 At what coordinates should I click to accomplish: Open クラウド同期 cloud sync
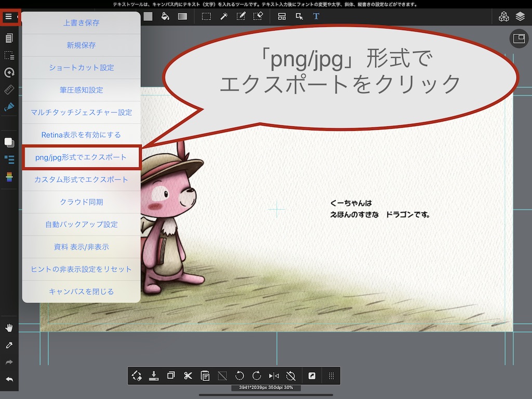[81, 202]
